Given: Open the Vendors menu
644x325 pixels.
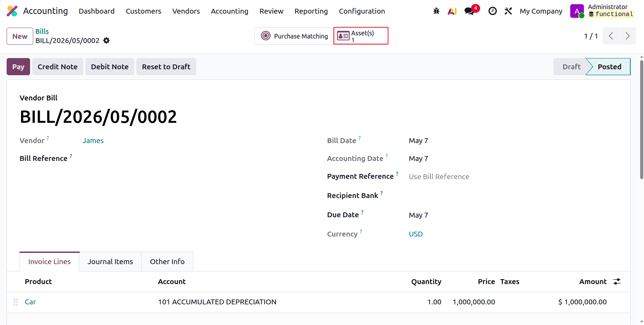Looking at the screenshot, I should tap(186, 11).
